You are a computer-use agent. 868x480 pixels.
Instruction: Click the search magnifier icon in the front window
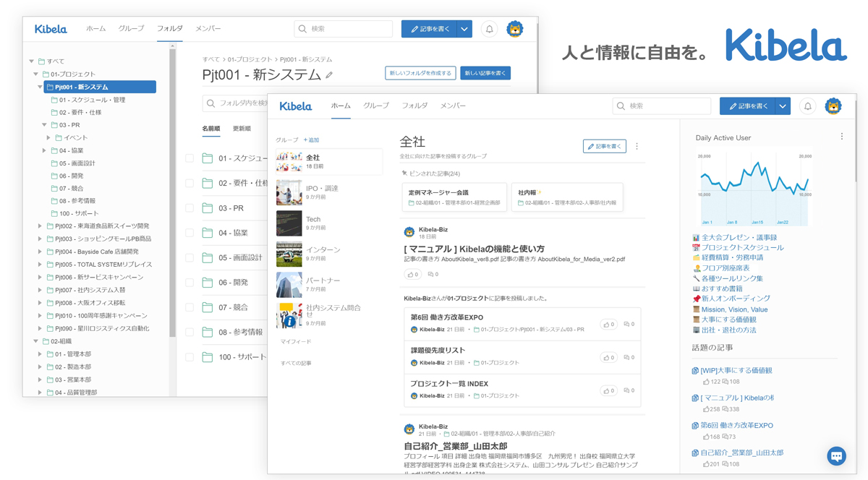click(x=621, y=106)
